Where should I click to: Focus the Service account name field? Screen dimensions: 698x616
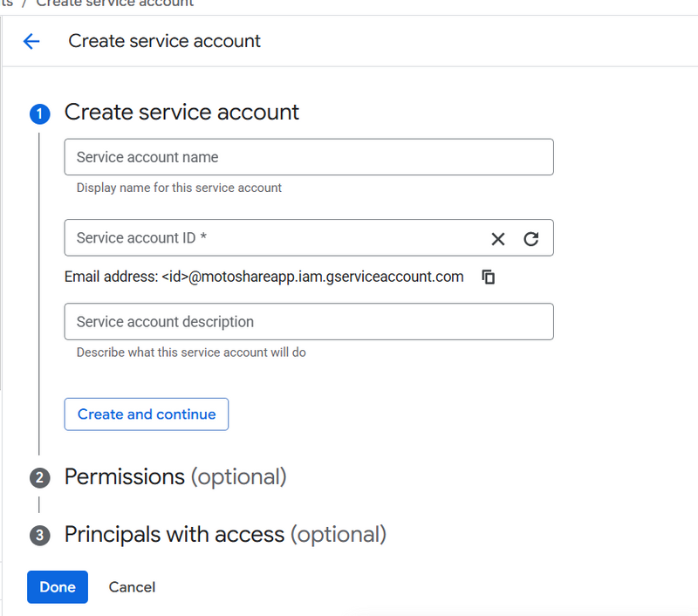[309, 158]
